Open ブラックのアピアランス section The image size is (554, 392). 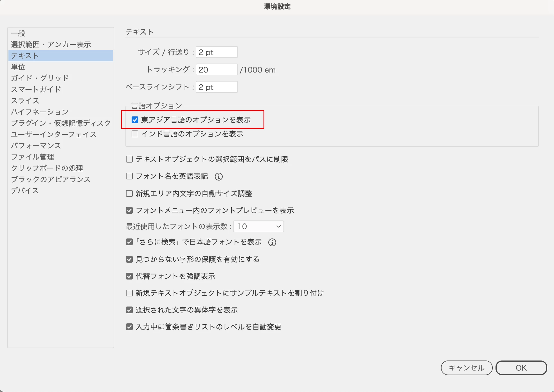50,179
